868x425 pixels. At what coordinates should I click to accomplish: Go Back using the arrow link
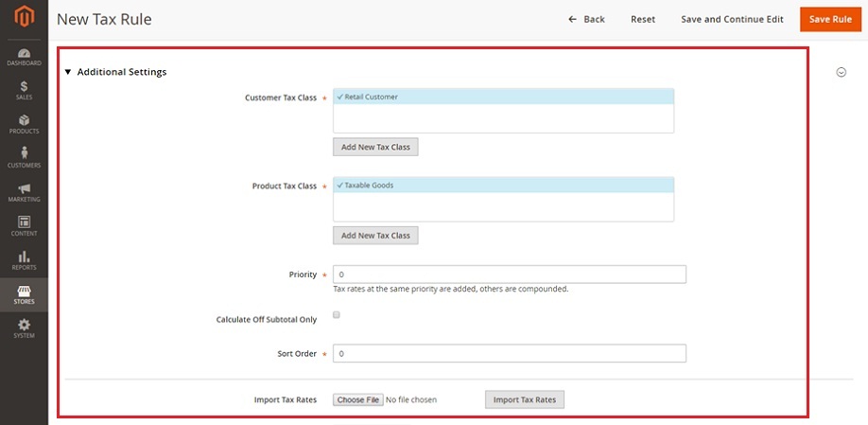pyautogui.click(x=586, y=19)
